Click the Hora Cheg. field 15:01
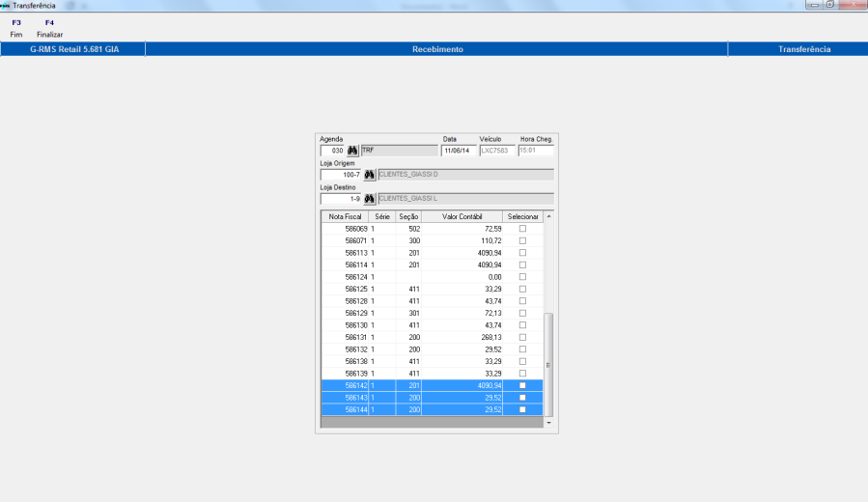Image resolution: width=868 pixels, height=502 pixels. [536, 151]
